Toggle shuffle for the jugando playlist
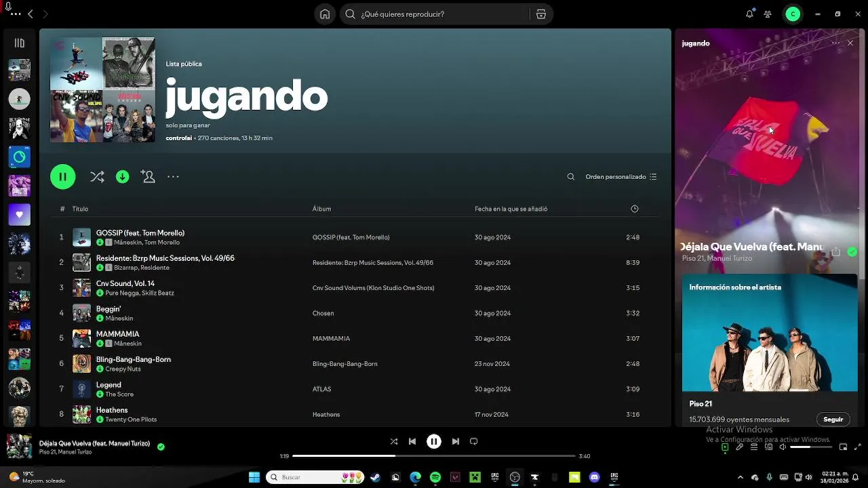The image size is (868, 488). [97, 177]
